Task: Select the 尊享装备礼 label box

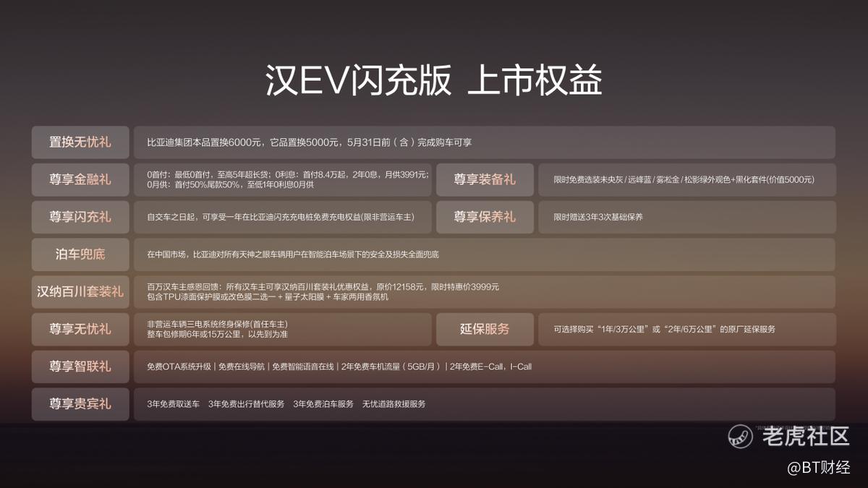Action: (485, 179)
